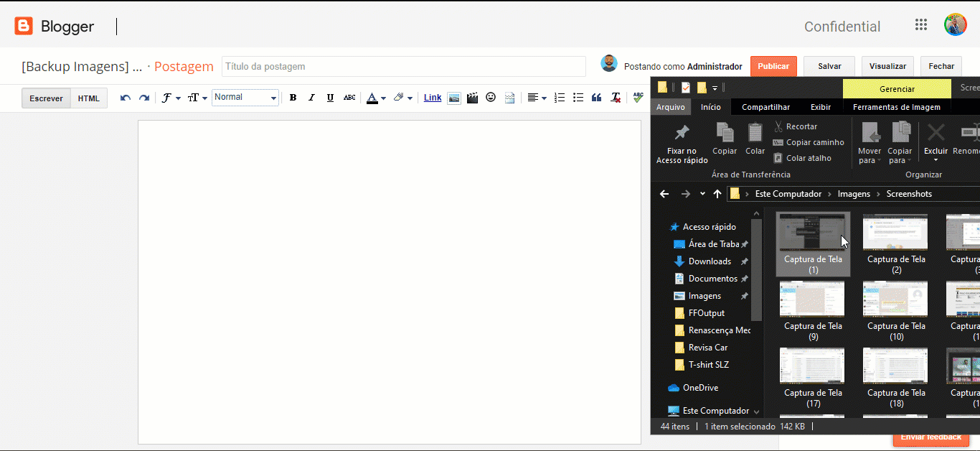
Task: Click the Publicar button
Action: pos(773,66)
